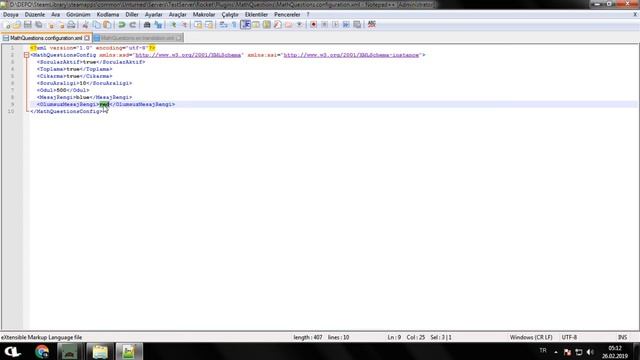Open the Ara menu
Image resolution: width=640 pixels, height=360 pixels.
(56, 14)
